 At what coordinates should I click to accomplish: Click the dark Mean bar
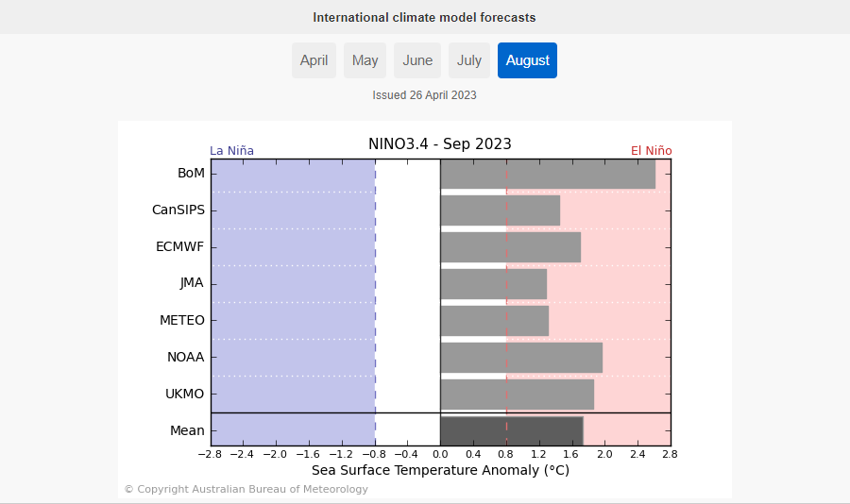tap(511, 430)
